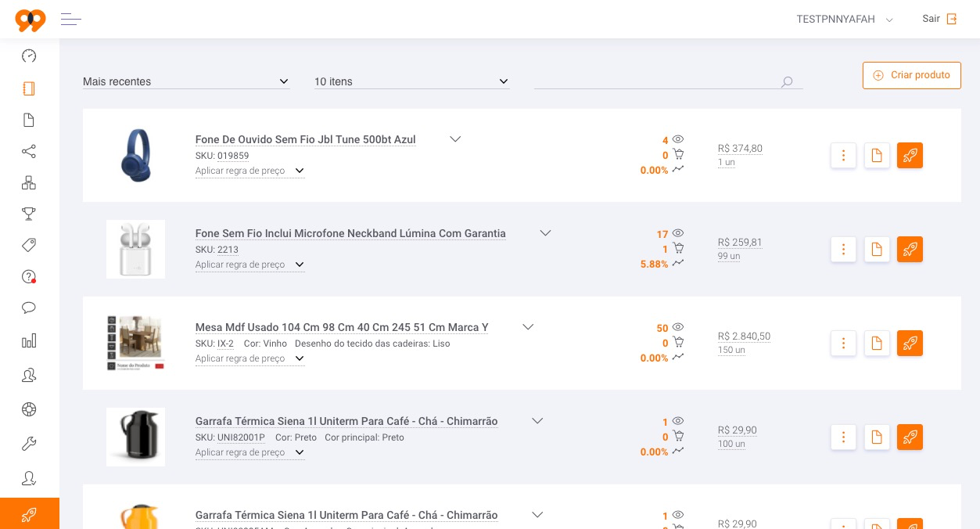Click inside the product search field
Viewport: 980px width, 529px height.
click(669, 81)
